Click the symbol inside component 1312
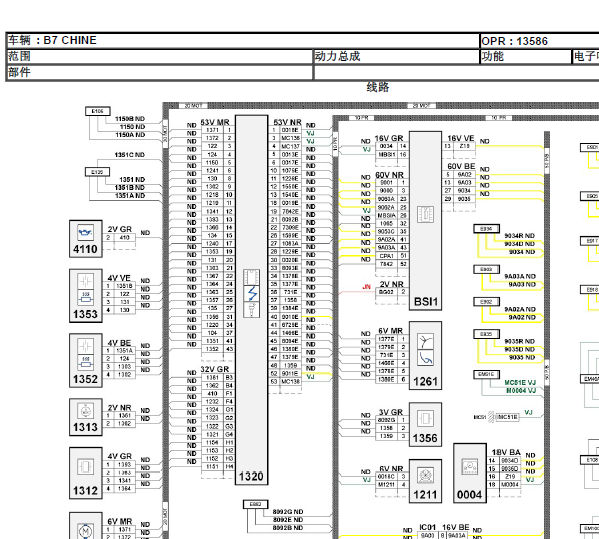The width and height of the screenshot is (599, 539). tap(86, 467)
